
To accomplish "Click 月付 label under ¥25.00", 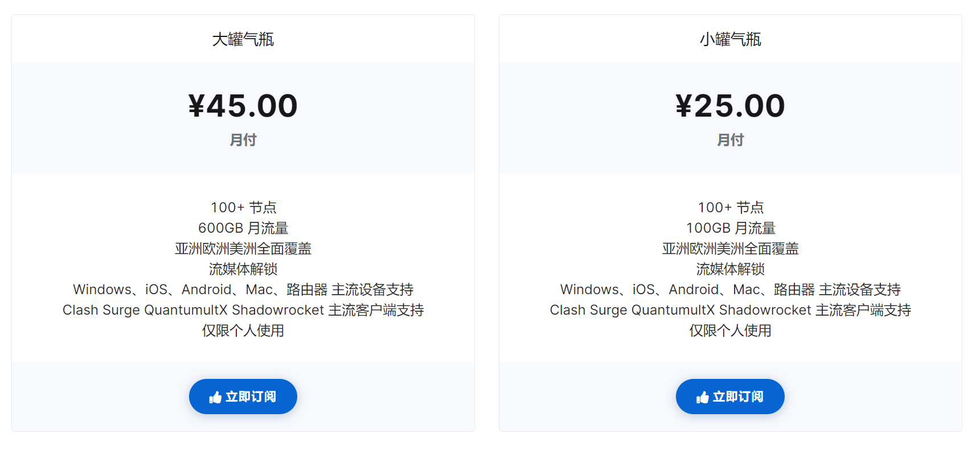I will (731, 140).
